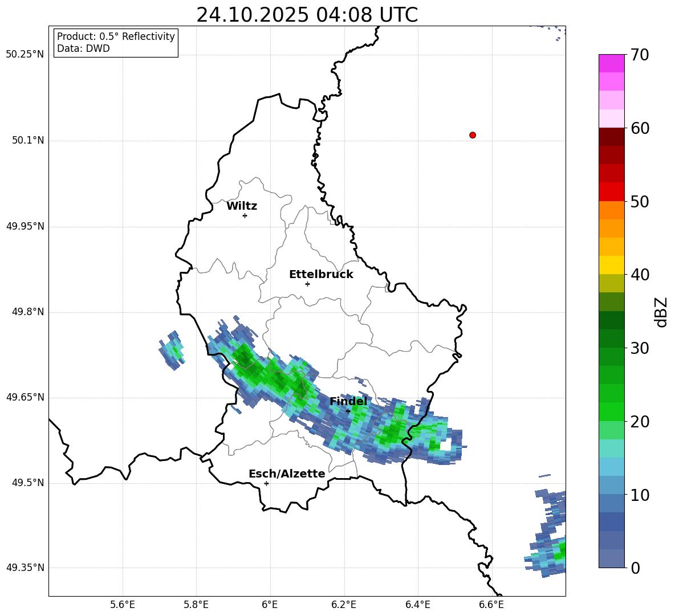675x616 pixels.
Task: Click the orange colorbar segment below 50
Action: [611, 210]
